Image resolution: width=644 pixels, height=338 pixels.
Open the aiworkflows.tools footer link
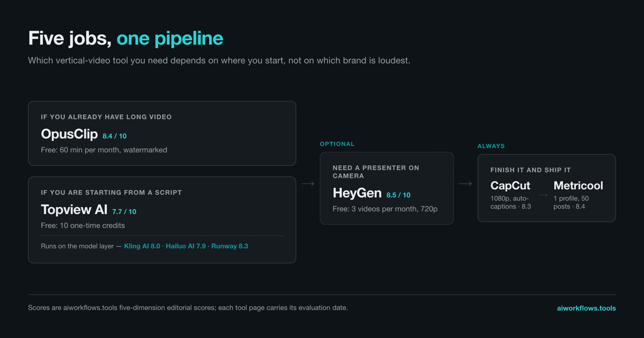point(587,308)
